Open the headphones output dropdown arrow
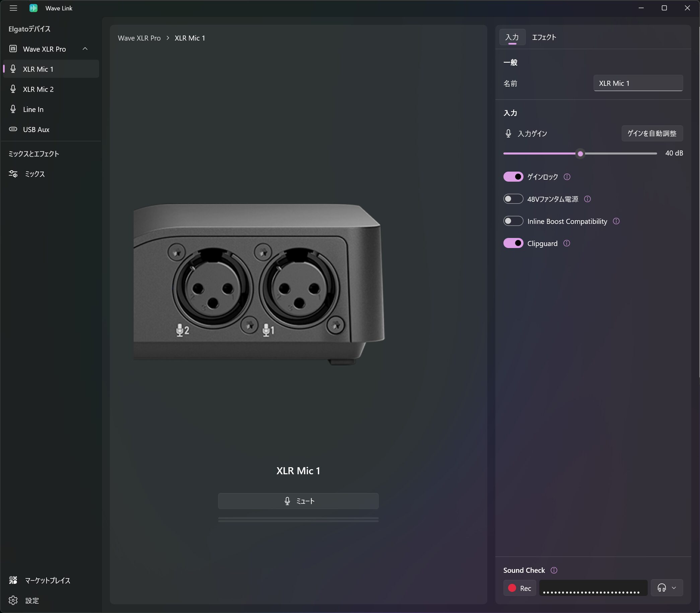Screen dimensions: 700x613 [674, 588]
